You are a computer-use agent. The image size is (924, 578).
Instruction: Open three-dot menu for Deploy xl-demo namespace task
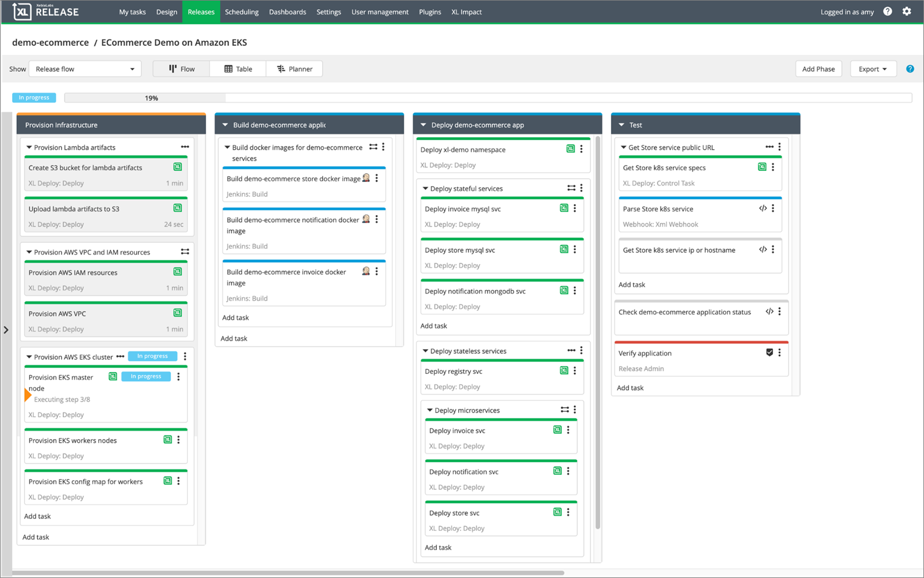(x=581, y=149)
